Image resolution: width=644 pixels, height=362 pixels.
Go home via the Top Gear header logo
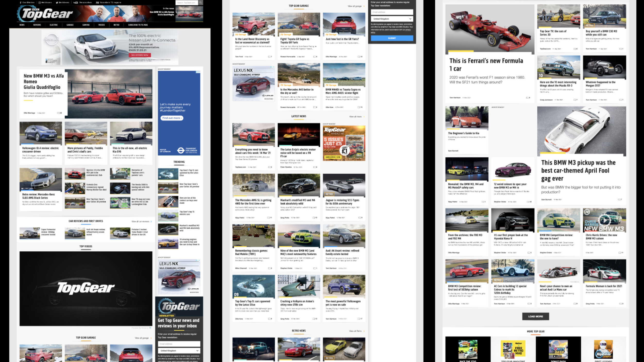pos(45,13)
